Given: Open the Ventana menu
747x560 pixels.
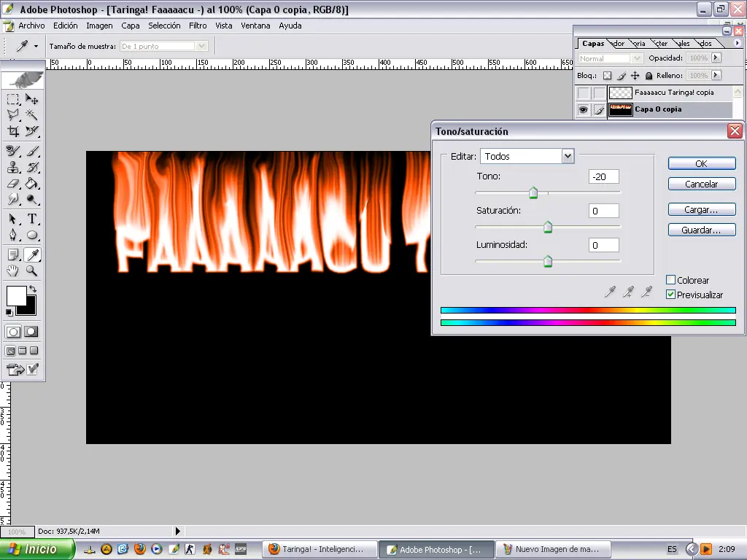Looking at the screenshot, I should tap(255, 26).
